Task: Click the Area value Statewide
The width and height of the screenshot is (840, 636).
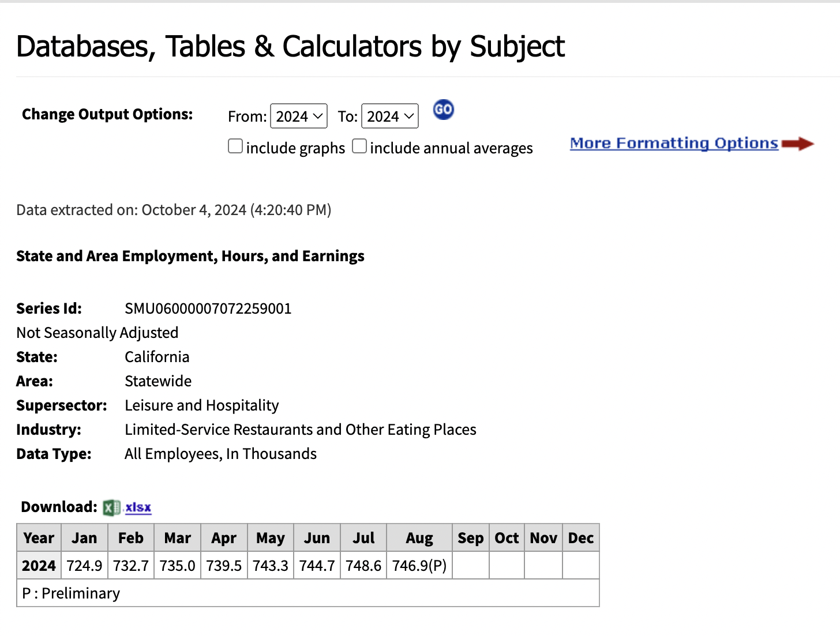Action: click(158, 381)
